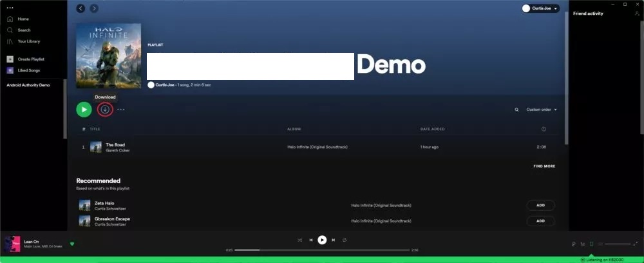Image resolution: width=644 pixels, height=263 pixels.
Task: Go forward with the right arrow navigation button
Action: click(x=94, y=8)
